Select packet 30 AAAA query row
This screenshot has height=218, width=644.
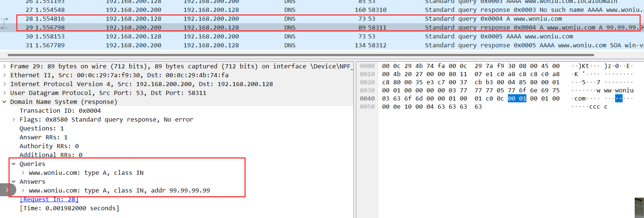[322, 37]
